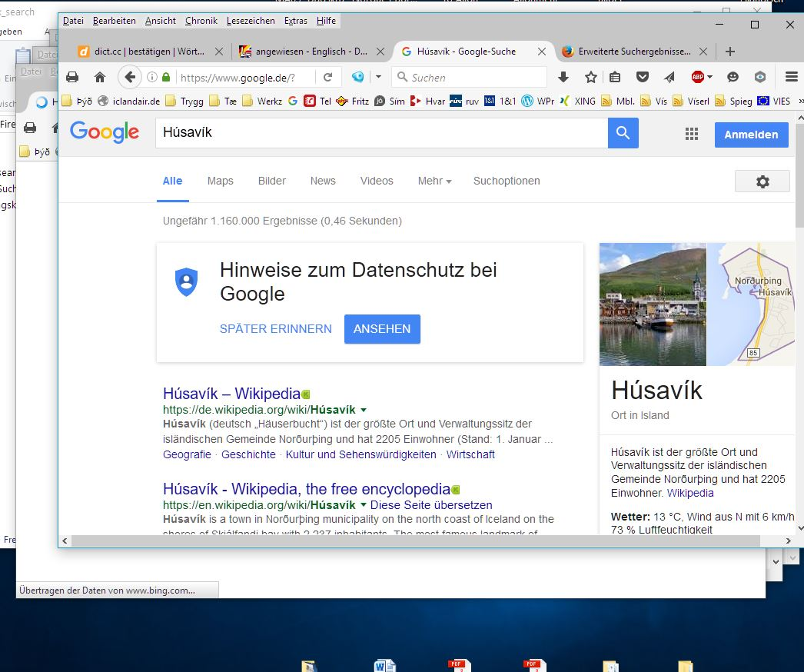Click the Húsavík harbor photo thumbnail
This screenshot has height=672, width=804.
[x=653, y=304]
